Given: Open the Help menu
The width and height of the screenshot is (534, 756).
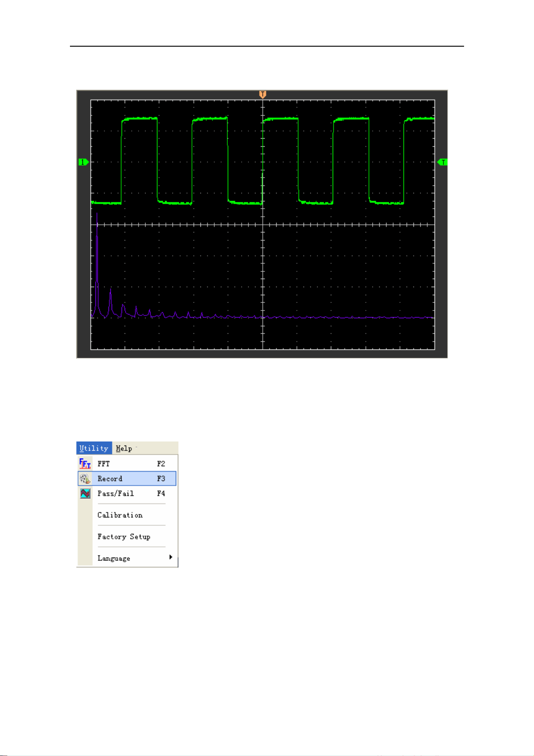Looking at the screenshot, I should tap(124, 448).
